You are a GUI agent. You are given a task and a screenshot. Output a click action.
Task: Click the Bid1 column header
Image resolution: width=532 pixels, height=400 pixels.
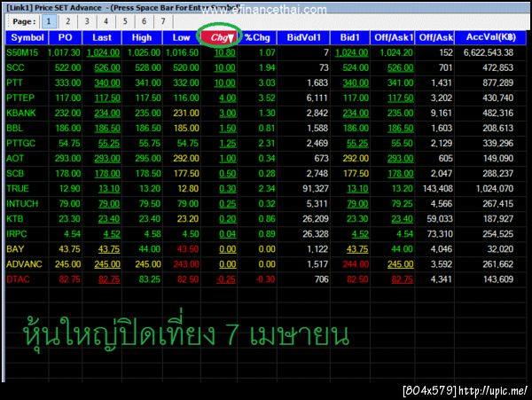point(350,37)
